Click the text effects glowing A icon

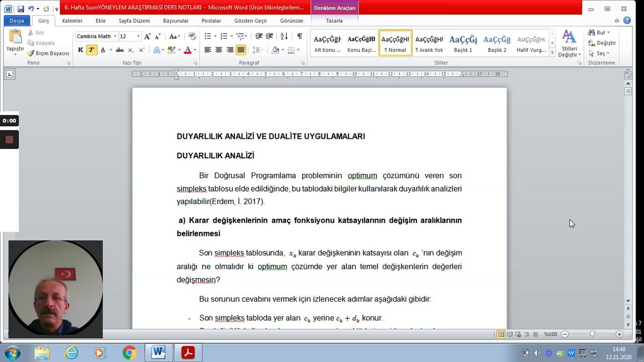pos(156,50)
